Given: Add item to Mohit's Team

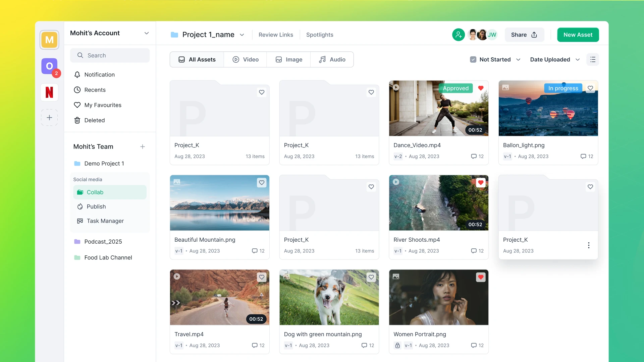Looking at the screenshot, I should 143,147.
